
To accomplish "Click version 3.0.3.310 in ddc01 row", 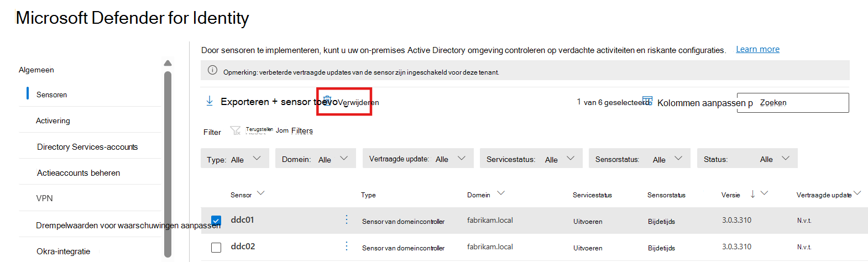I will (736, 220).
